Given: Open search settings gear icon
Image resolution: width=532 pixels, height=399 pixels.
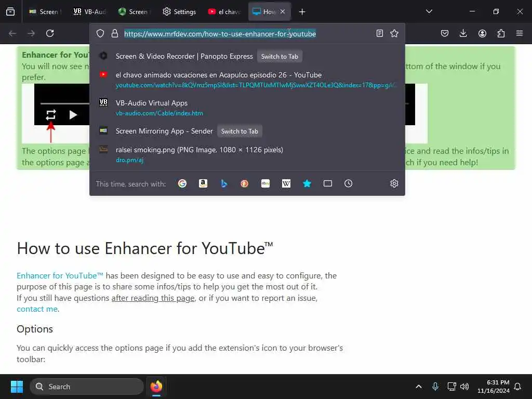Looking at the screenshot, I should (x=394, y=183).
